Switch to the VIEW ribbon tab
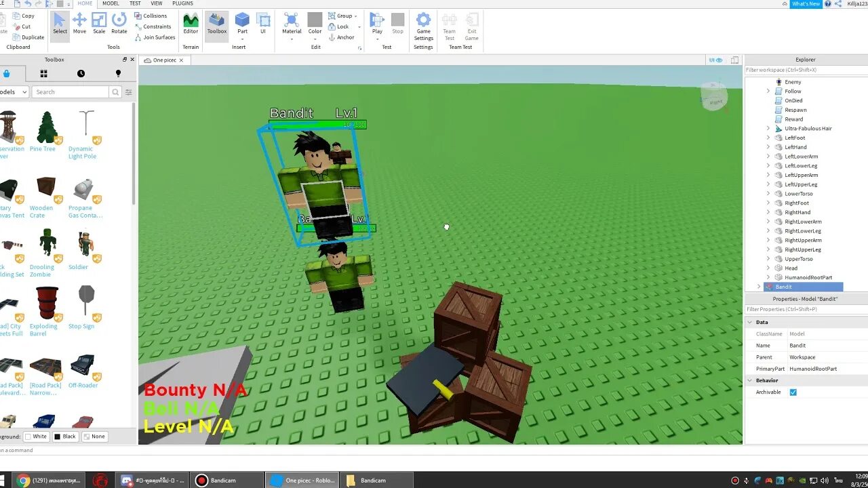Viewport: 868px width, 488px height. click(156, 3)
